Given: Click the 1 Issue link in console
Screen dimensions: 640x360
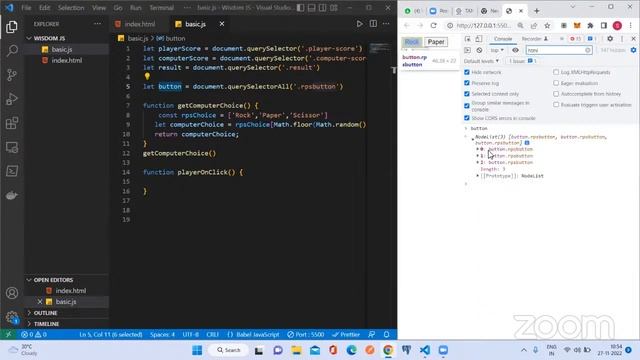Looking at the screenshot, I should click(522, 61).
